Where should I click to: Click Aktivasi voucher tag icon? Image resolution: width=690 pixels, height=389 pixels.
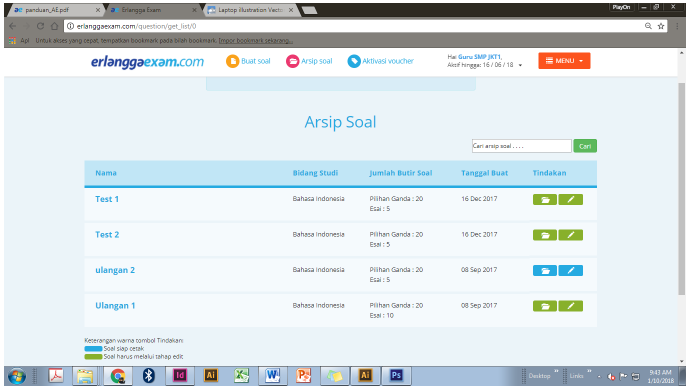pos(354,61)
